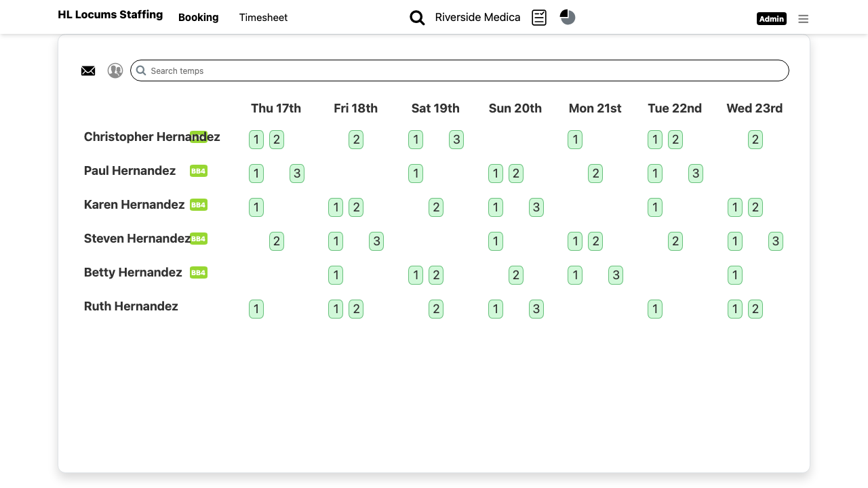The image size is (868, 488).
Task: Open Karen Hernandez's profile
Action: [x=134, y=205]
